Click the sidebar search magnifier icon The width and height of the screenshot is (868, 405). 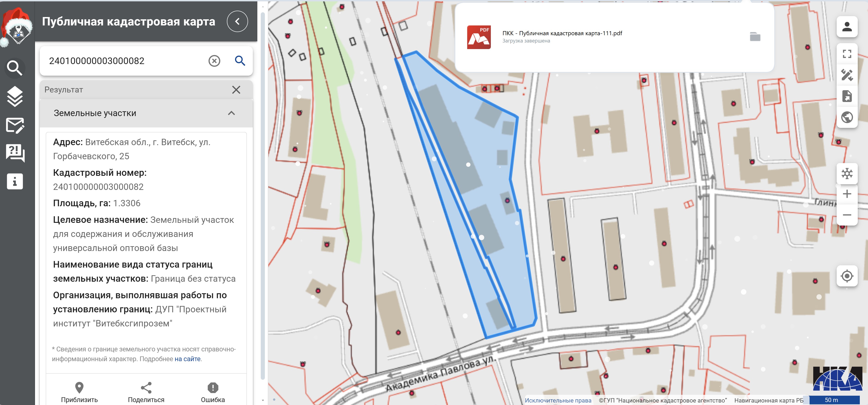[x=15, y=68]
